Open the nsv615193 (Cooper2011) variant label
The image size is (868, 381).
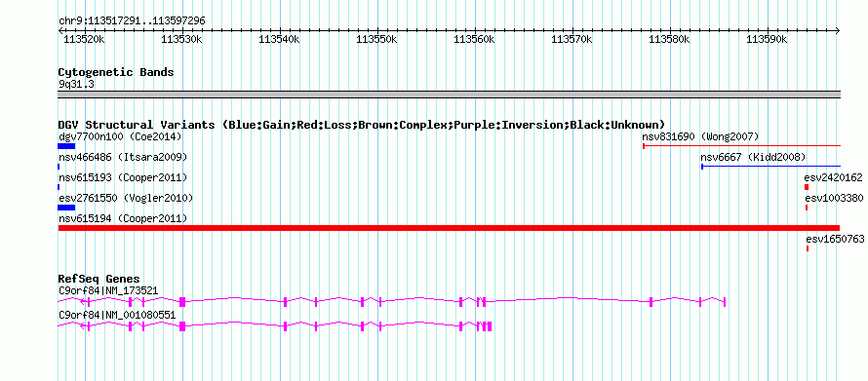pos(123,178)
